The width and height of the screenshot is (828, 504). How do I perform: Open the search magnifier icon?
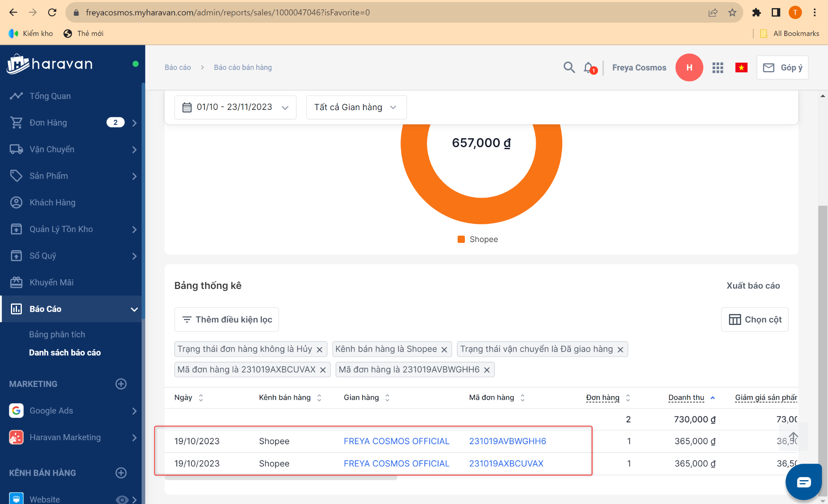coord(569,67)
